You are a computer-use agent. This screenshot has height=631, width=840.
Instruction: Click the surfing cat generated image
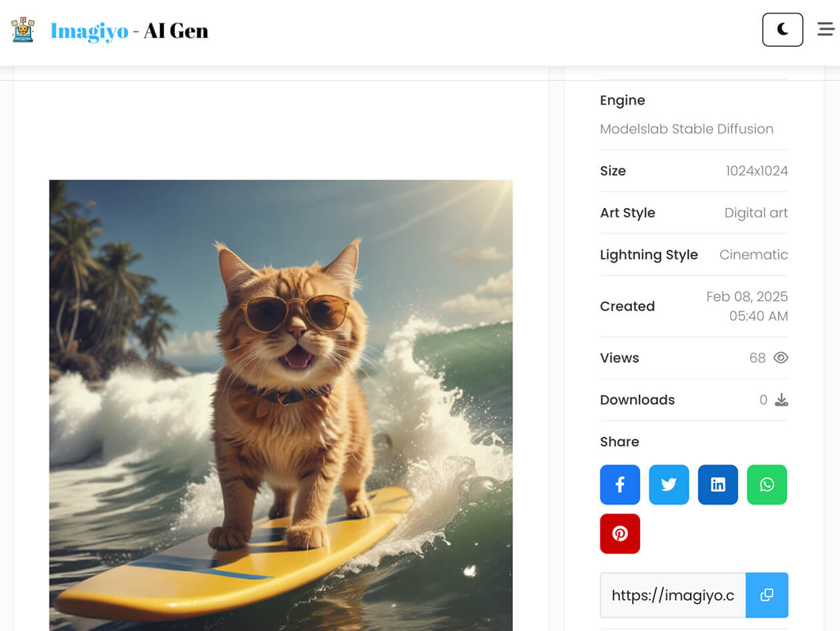281,400
